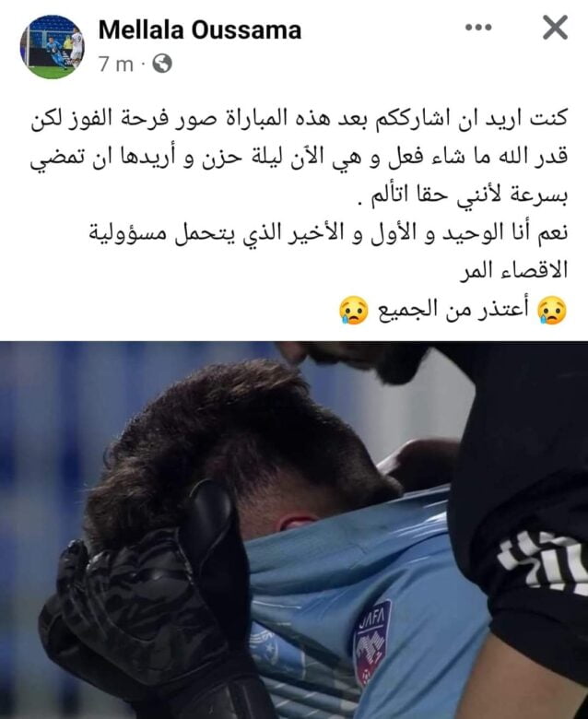588x719 pixels.
Task: Click the line starting with نعم أنا الوحيد
Action: pos(328,233)
